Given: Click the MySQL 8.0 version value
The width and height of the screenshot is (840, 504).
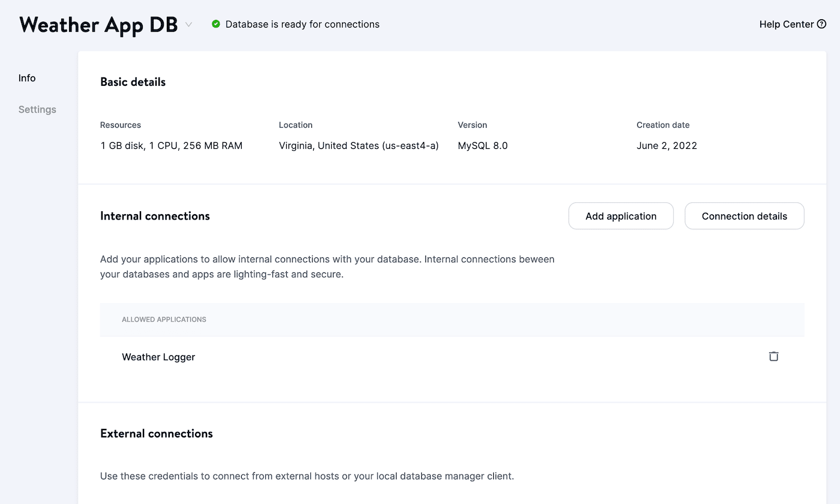Looking at the screenshot, I should tap(483, 146).
